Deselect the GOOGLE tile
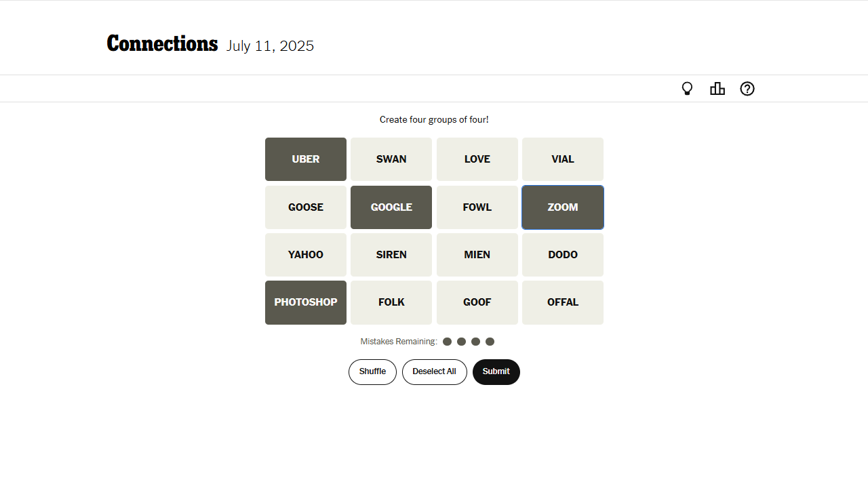 coord(391,207)
